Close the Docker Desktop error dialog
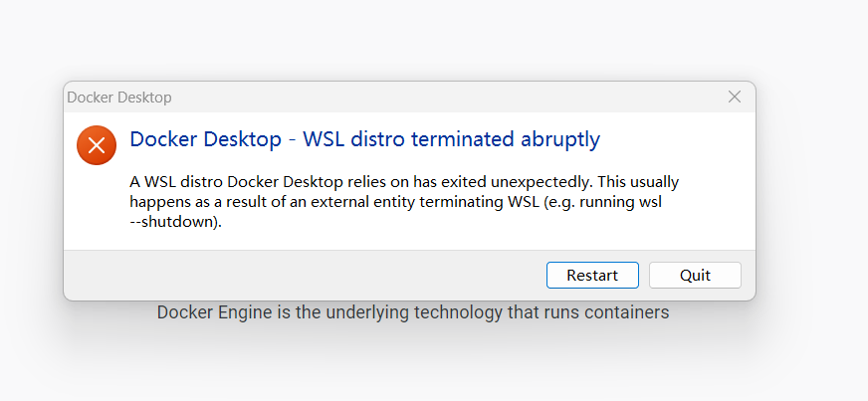The width and height of the screenshot is (868, 401). (735, 97)
